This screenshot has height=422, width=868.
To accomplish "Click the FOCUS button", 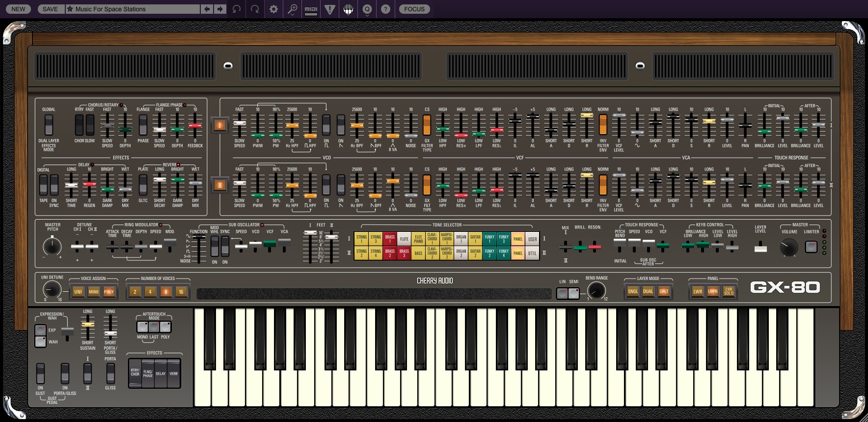I will click(x=414, y=9).
